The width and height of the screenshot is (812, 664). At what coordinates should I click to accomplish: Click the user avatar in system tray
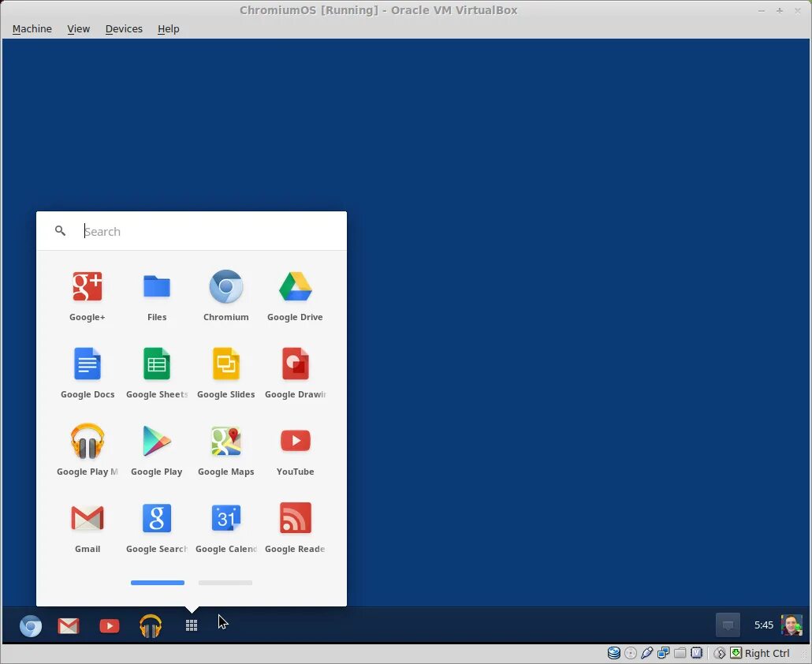pos(792,625)
